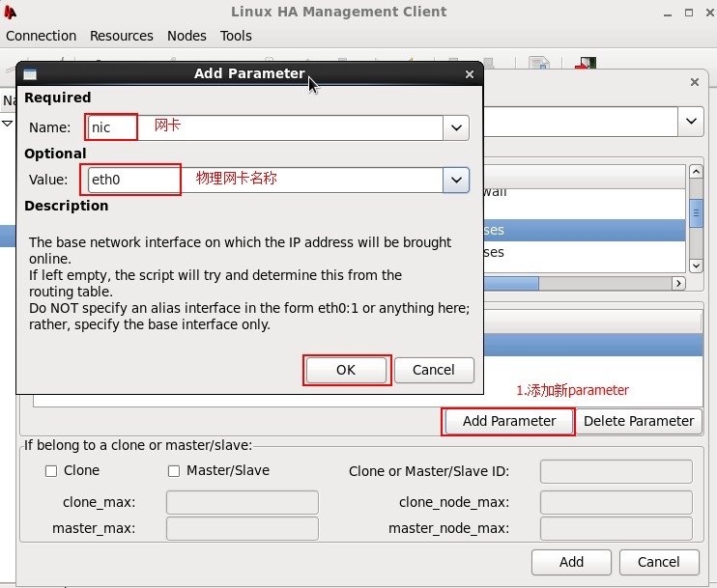This screenshot has height=588, width=717.
Task: Click the clone_max input field
Action: tap(243, 503)
